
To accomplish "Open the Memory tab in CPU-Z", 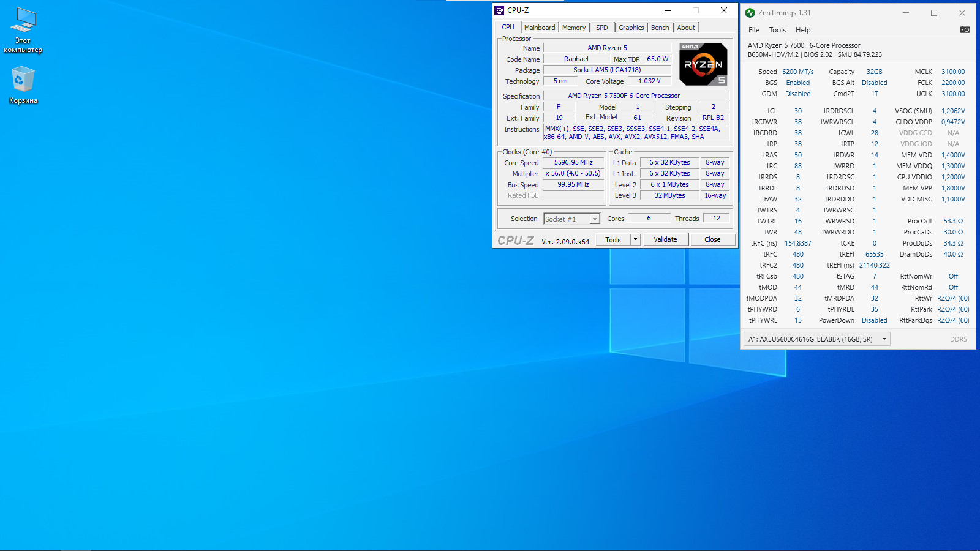I will pos(574,28).
